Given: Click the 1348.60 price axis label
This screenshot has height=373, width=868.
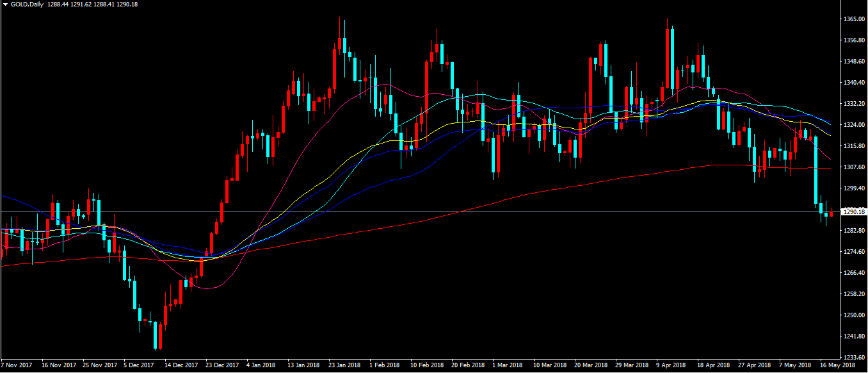Looking at the screenshot, I should point(854,62).
